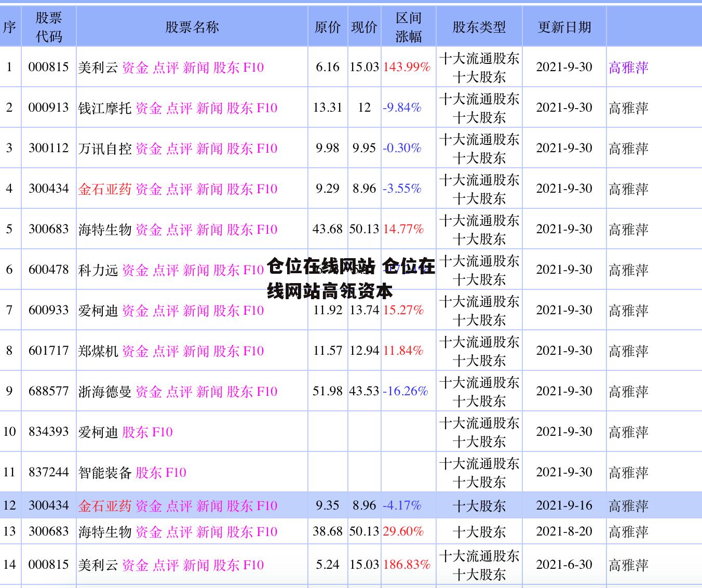The image size is (702, 588).
Task: Open 美利云 stock name in row 1
Action: (98, 67)
